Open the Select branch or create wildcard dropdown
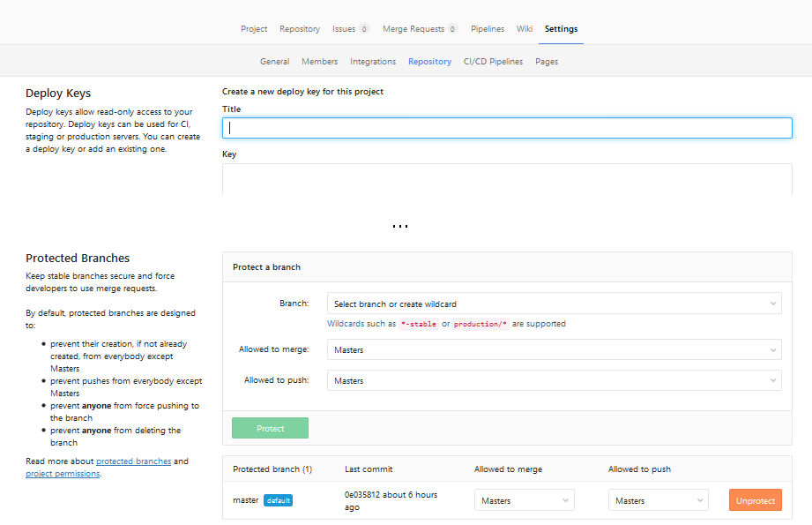Screen dimensions: 812x525 tap(554, 304)
